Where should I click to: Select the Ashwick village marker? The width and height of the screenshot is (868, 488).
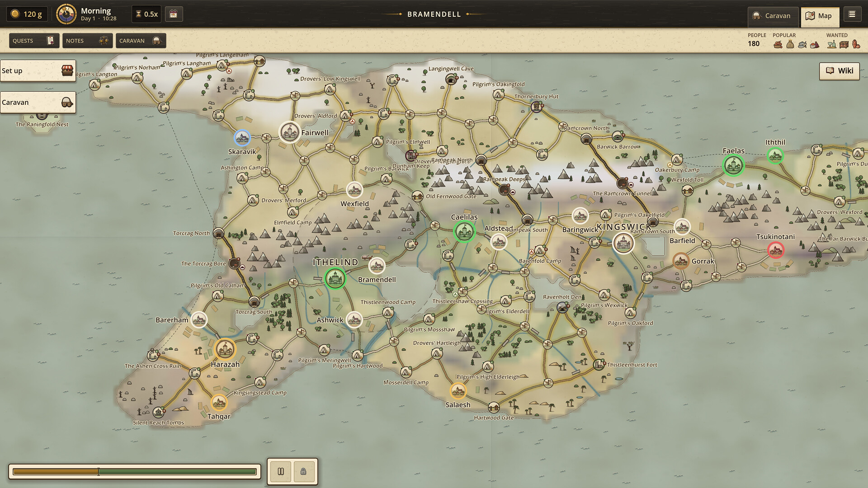354,320
